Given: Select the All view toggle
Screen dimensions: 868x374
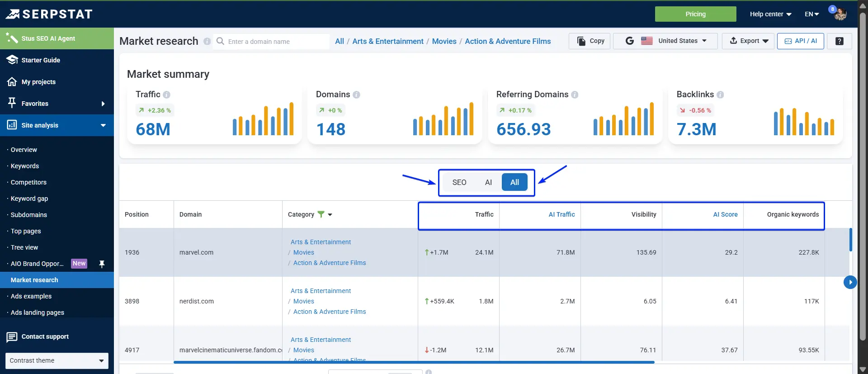Looking at the screenshot, I should click(514, 182).
